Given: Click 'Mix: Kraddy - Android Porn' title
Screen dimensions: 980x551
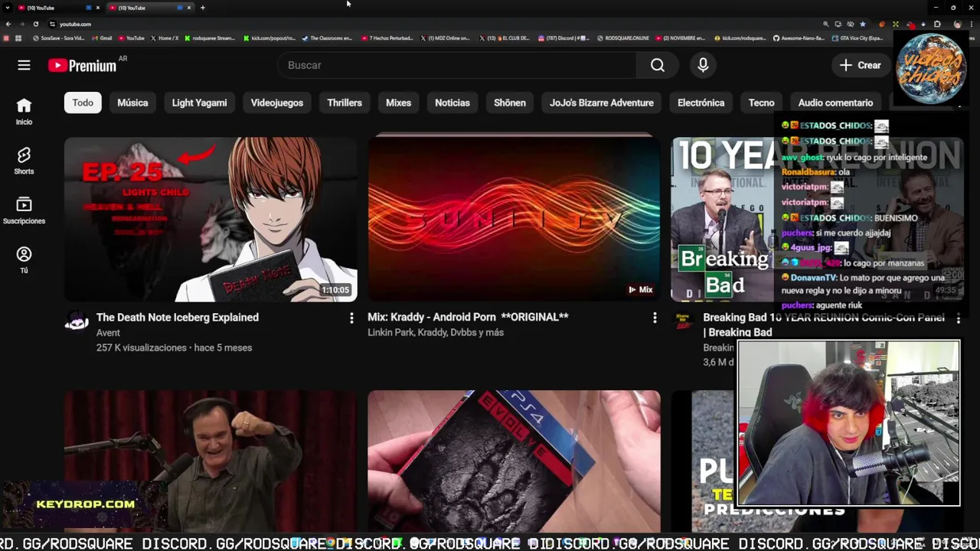Looking at the screenshot, I should click(x=468, y=317).
